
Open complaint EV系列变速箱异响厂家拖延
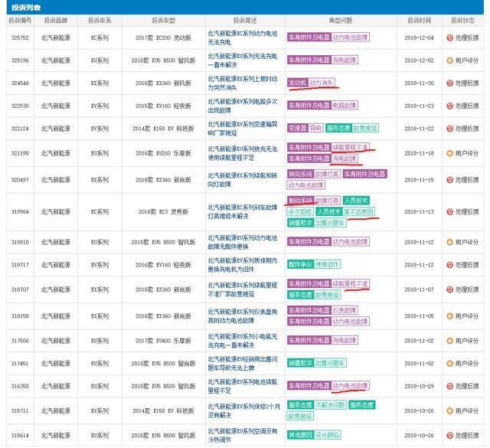[243, 129]
